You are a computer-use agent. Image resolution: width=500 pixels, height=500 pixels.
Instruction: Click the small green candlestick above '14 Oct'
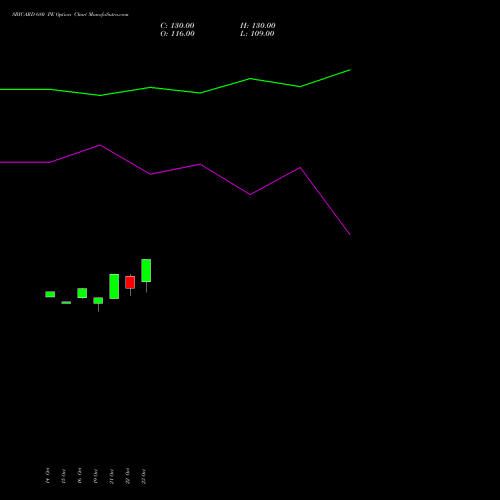[50, 294]
